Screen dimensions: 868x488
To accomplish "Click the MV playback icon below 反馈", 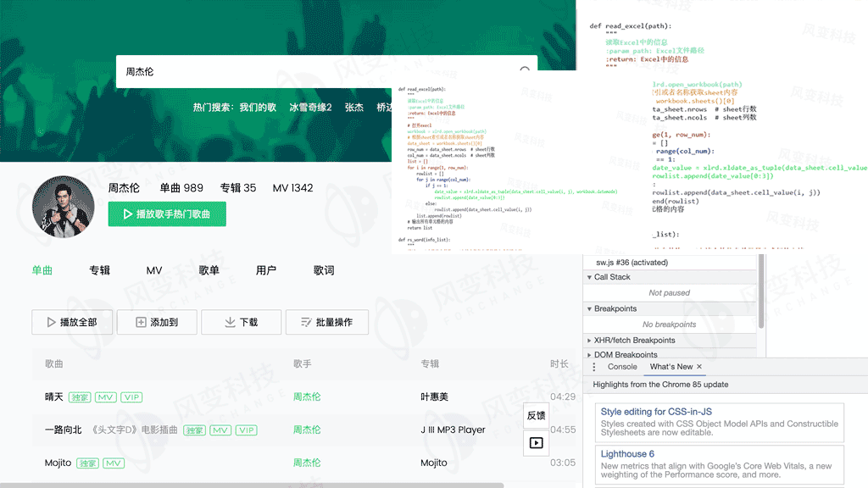I will (x=536, y=441).
